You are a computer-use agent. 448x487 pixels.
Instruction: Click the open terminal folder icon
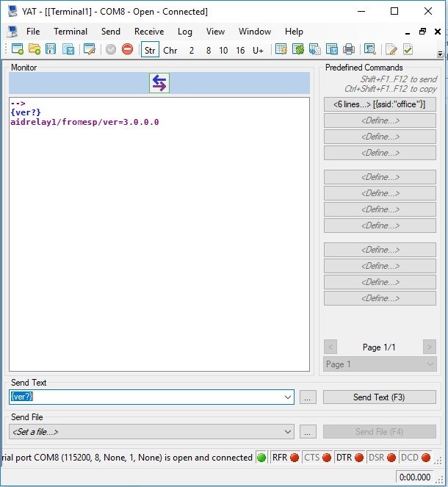click(34, 50)
